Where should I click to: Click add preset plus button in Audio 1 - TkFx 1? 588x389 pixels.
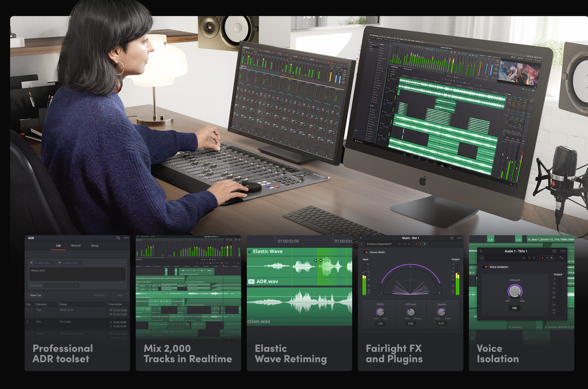[482, 258]
